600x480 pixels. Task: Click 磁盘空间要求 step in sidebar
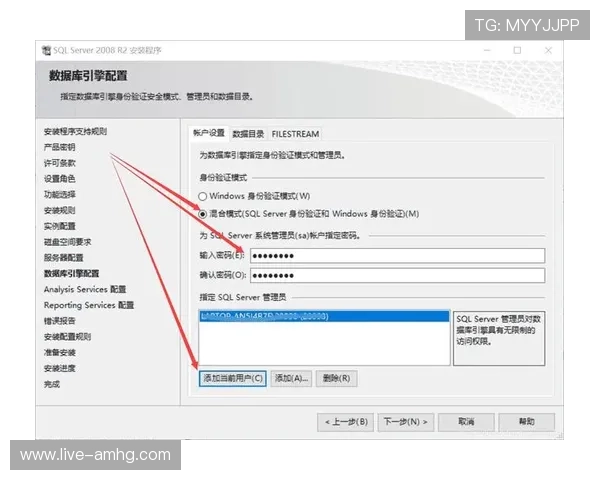[x=67, y=242]
